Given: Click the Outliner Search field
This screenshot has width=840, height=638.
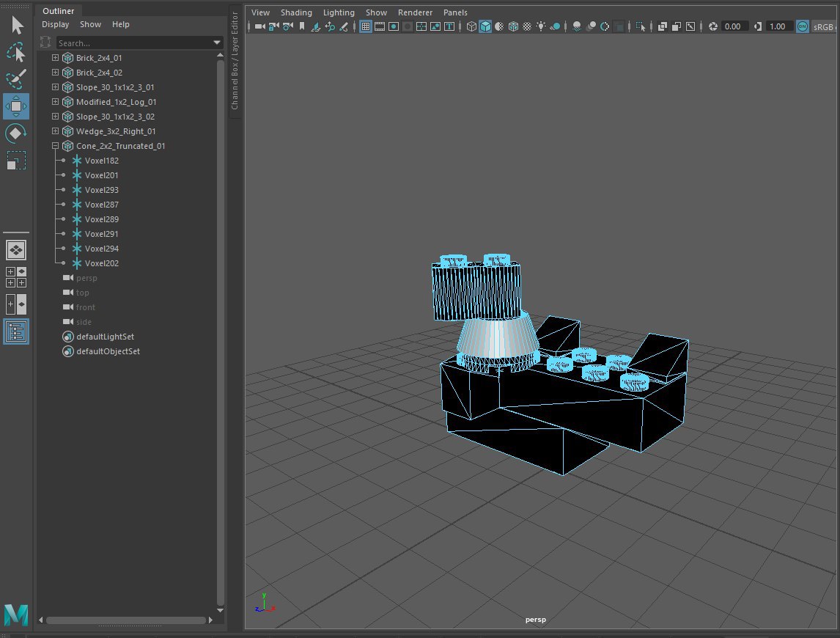Looking at the screenshot, I should click(x=134, y=43).
